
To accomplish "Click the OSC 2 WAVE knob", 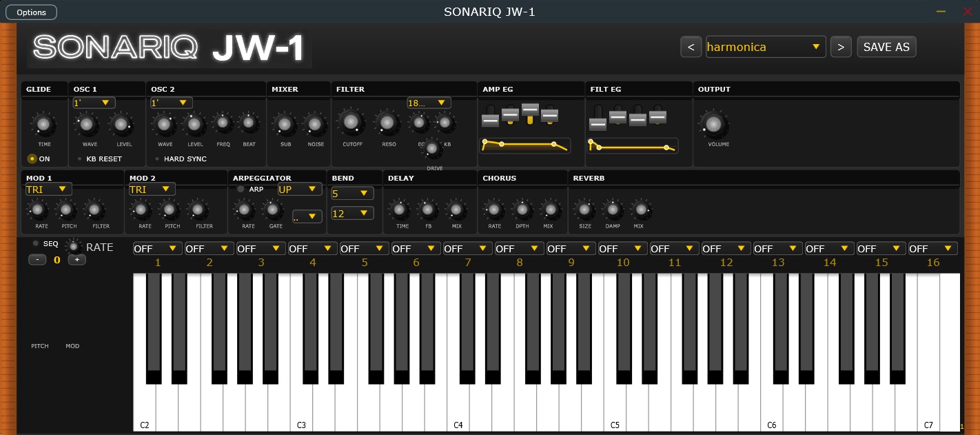I will 164,125.
